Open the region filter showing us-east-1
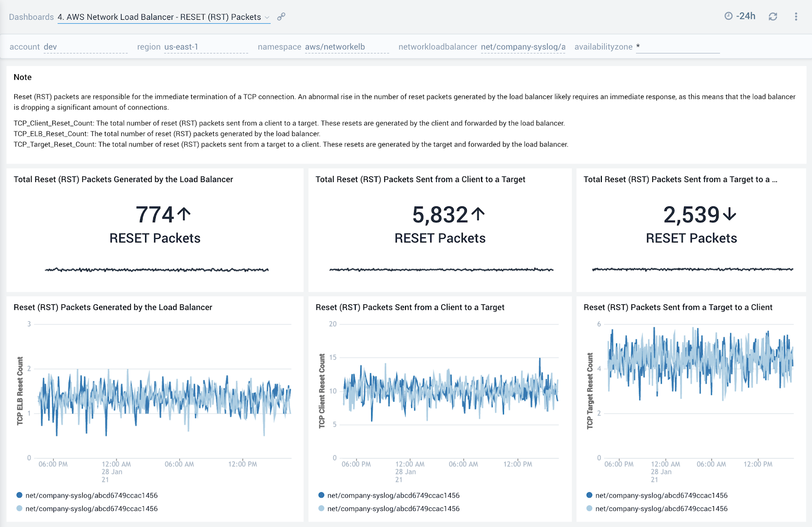812x527 pixels. coord(181,46)
